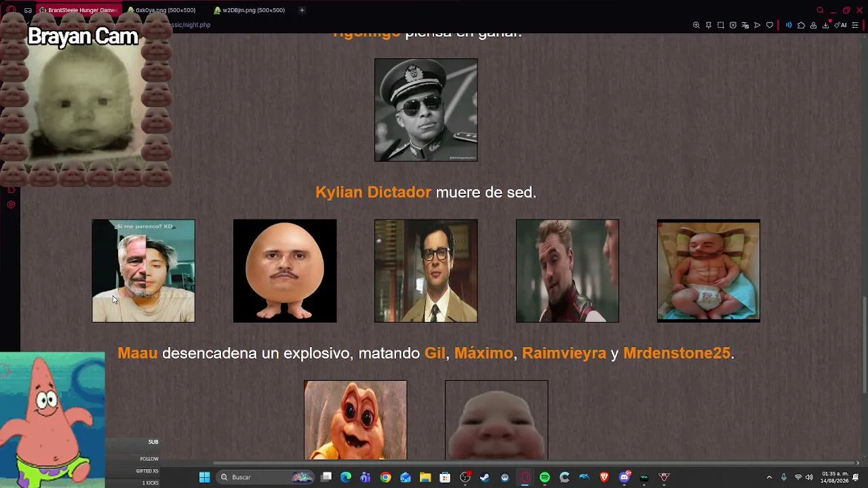
Task: Click the orange baby dinosaur portrait
Action: tap(355, 420)
